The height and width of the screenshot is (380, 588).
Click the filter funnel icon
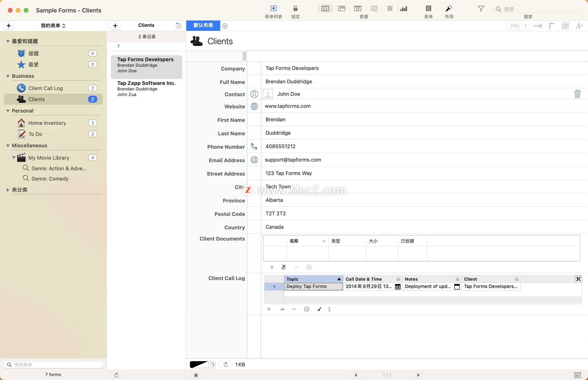coord(481,9)
